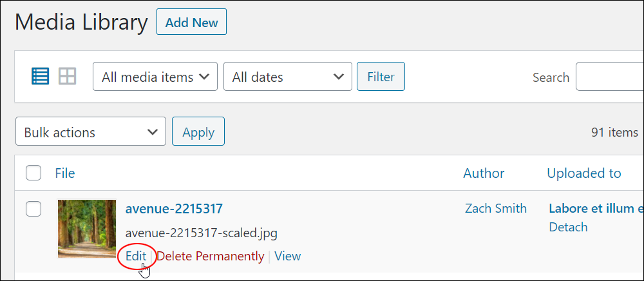The image size is (644, 281).
Task: Click the Filter button
Action: coord(381,77)
